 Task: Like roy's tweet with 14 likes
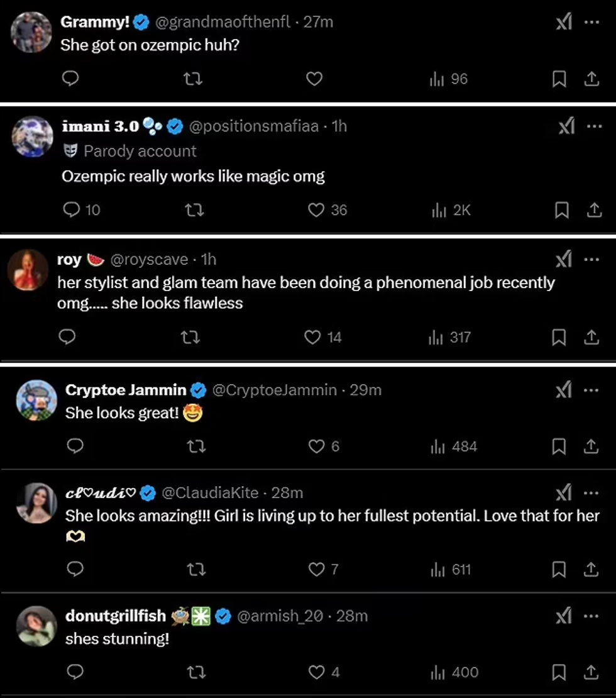point(313,338)
